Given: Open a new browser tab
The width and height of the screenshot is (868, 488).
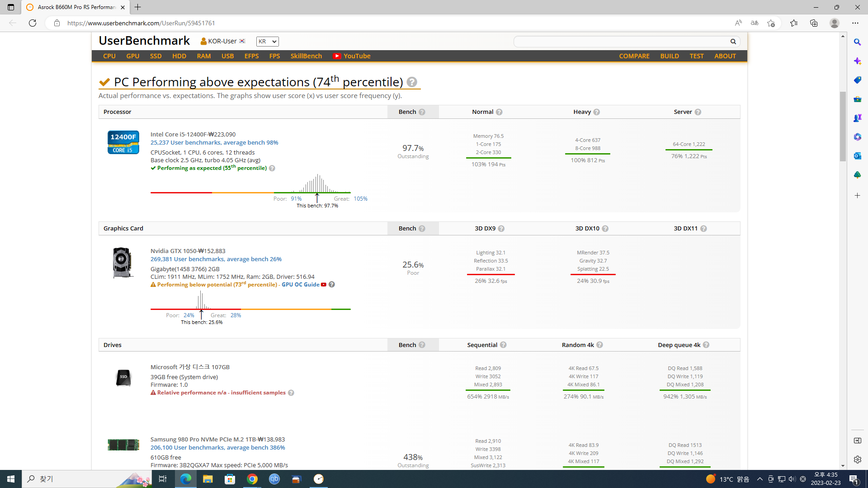Looking at the screenshot, I should 138,7.
